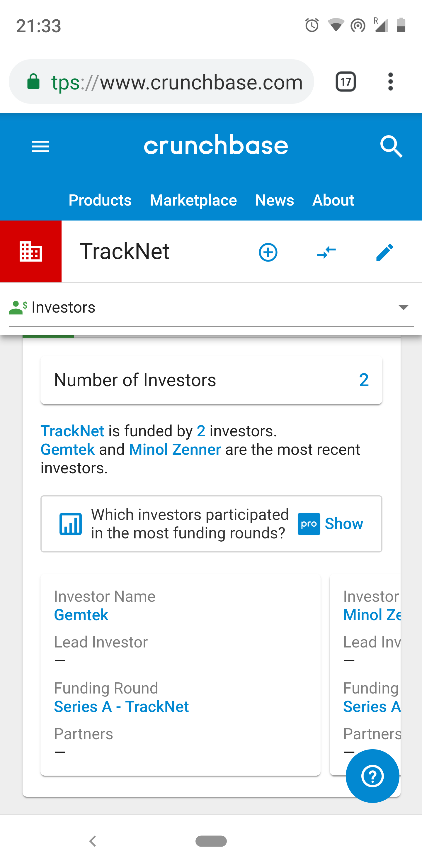The image size is (422, 868).
Task: Tap Show for pro funding rounds insight
Action: pyautogui.click(x=343, y=524)
